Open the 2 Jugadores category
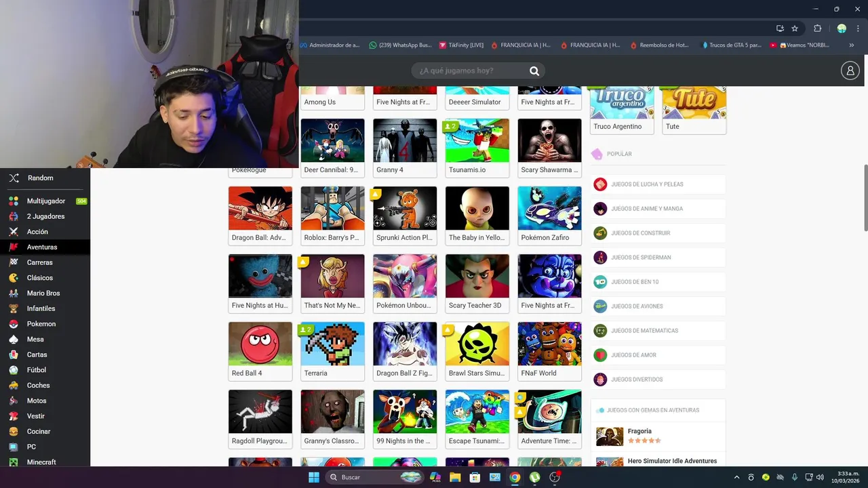This screenshot has width=868, height=488. click(x=45, y=217)
